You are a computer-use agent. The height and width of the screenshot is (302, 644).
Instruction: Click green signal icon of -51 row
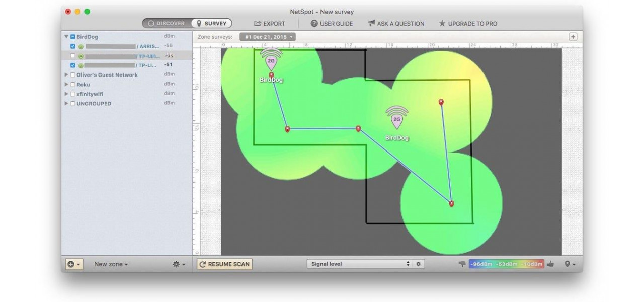tap(80, 65)
